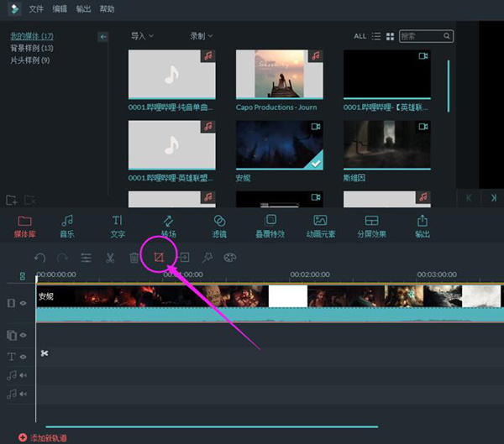Open the 分屏效果 split screen panel
504x444 pixels.
click(x=370, y=226)
